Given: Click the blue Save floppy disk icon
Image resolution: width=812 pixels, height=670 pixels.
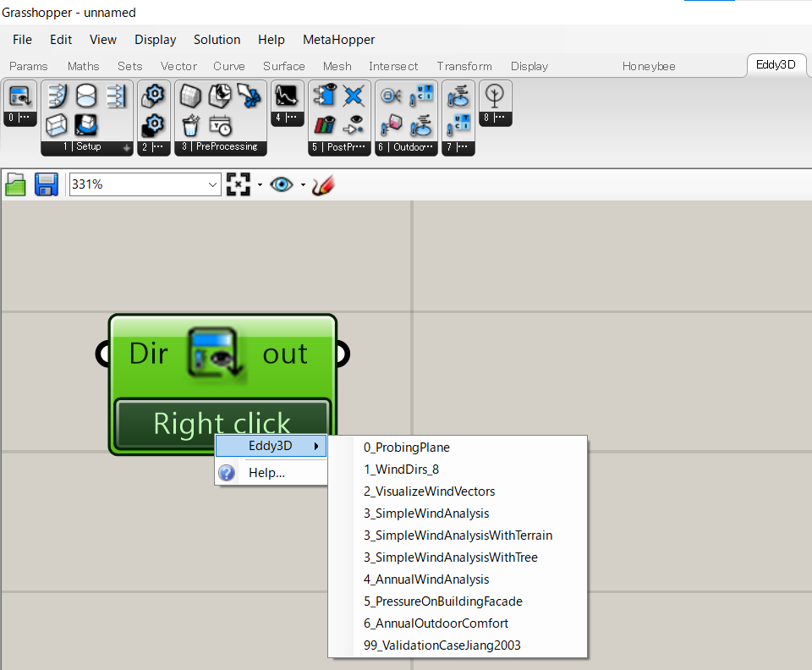Looking at the screenshot, I should click(x=46, y=184).
